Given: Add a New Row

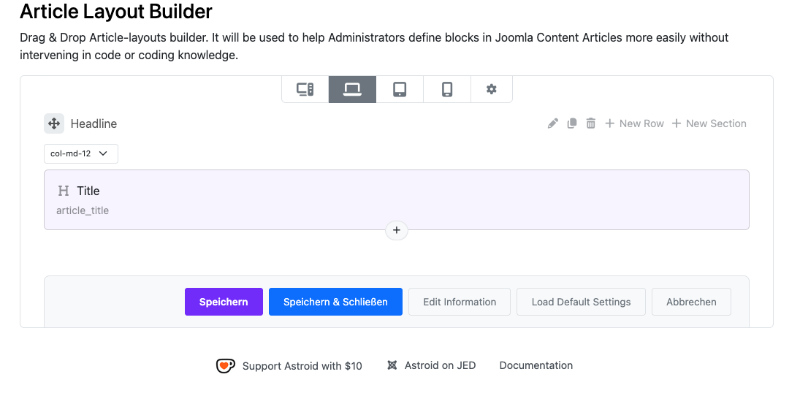Looking at the screenshot, I should coord(634,123).
